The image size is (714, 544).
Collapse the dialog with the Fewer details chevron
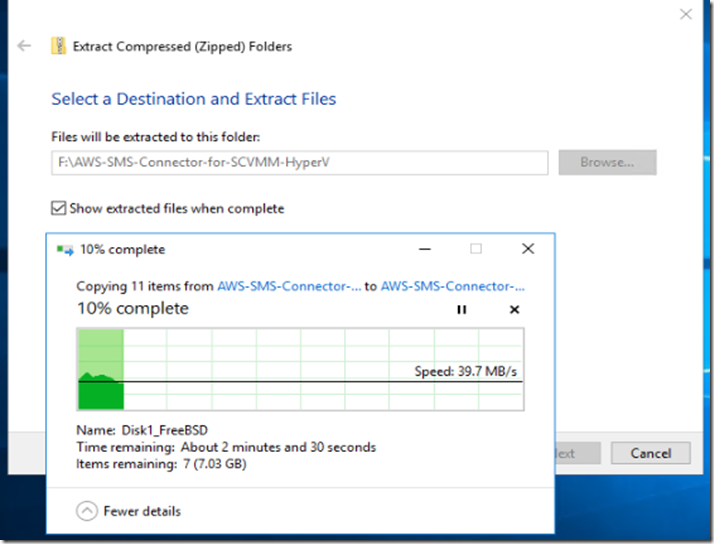pos(87,511)
